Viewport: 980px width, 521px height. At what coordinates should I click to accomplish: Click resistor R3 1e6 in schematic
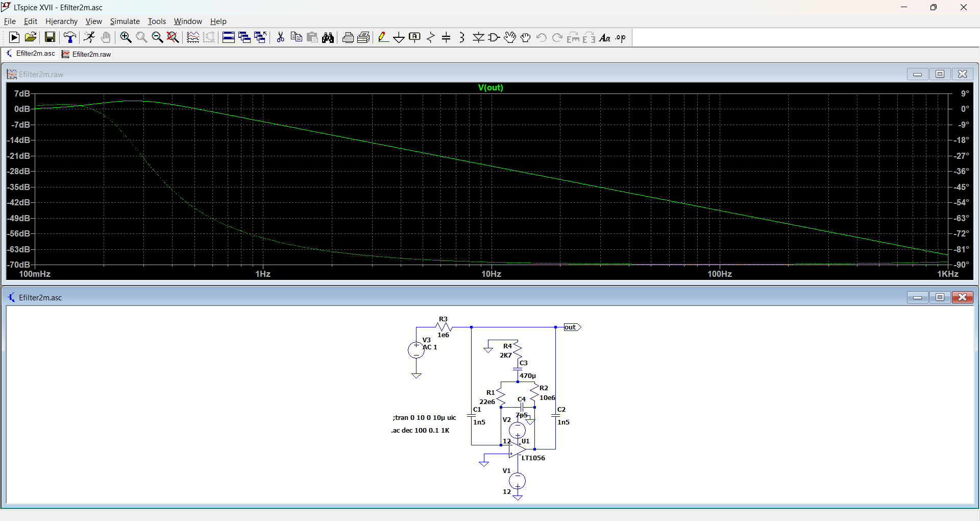point(444,327)
